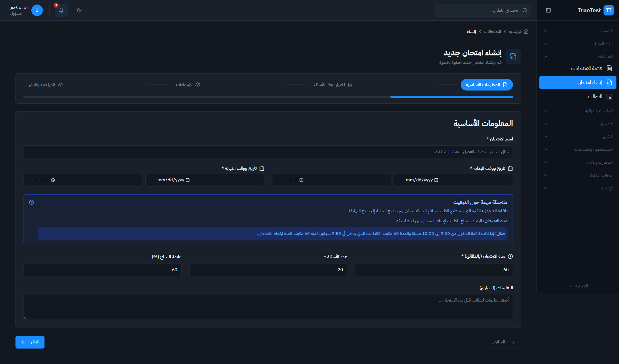Open الامتحانات from the breadcrumb
This screenshot has height=364, width=619.
[x=492, y=32]
